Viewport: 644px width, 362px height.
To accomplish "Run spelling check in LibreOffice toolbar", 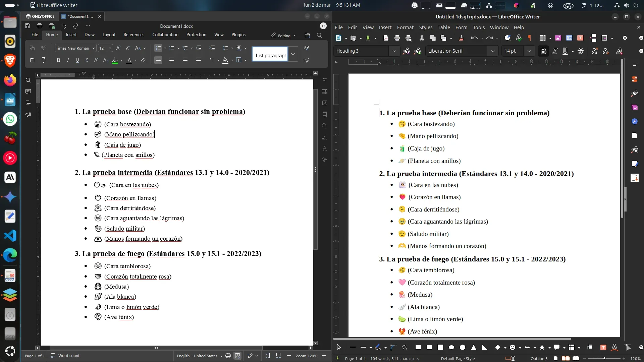I will click(519, 38).
